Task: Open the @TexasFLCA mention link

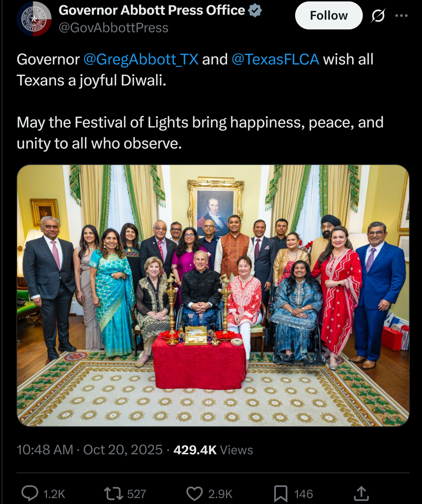Action: [x=275, y=59]
